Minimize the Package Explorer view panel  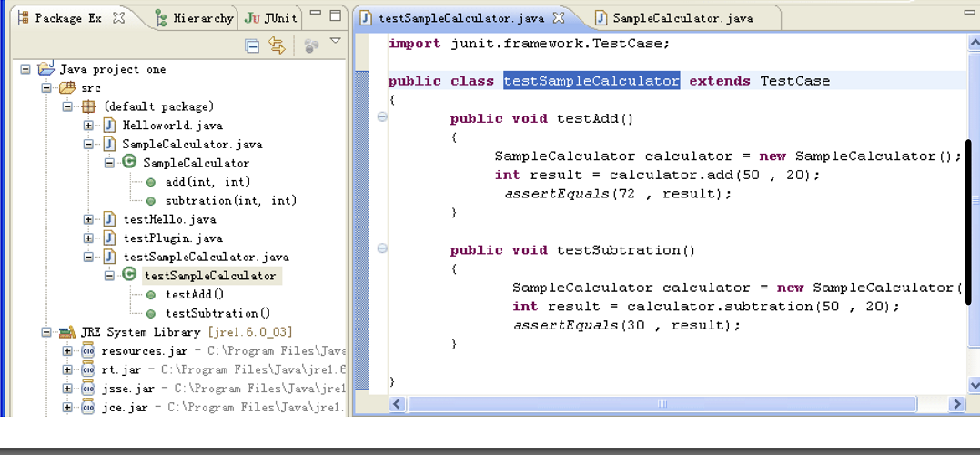317,13
